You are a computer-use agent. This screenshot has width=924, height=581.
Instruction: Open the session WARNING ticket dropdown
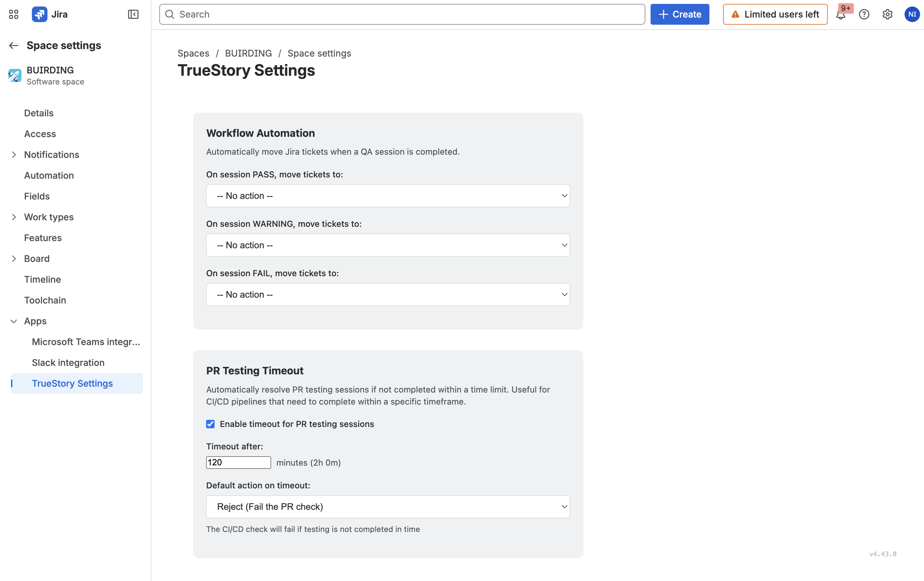pos(388,245)
